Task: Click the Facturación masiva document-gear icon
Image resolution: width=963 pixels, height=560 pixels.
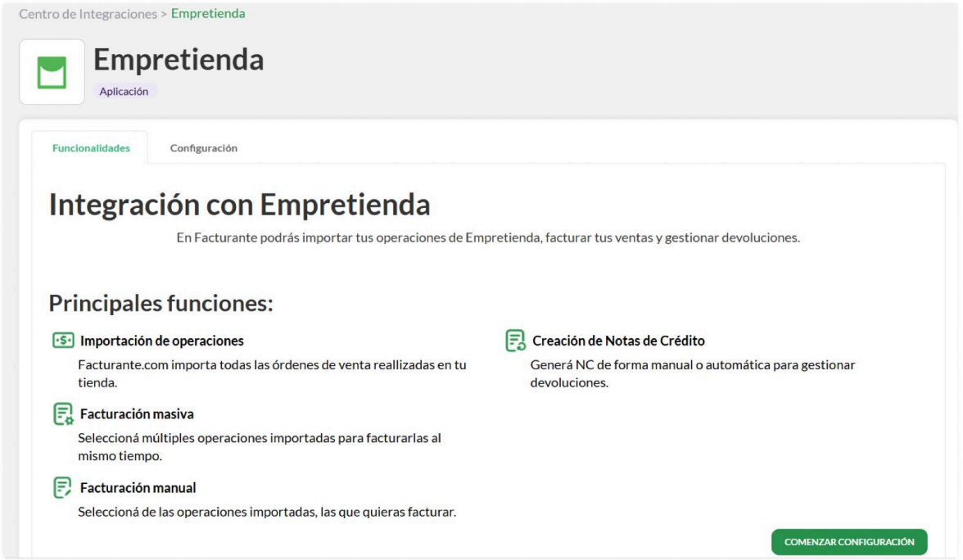Action: [x=63, y=414]
